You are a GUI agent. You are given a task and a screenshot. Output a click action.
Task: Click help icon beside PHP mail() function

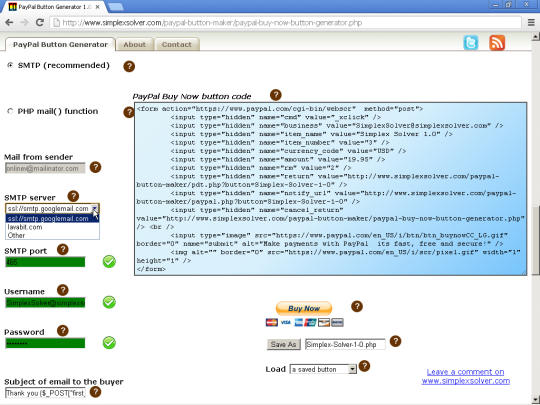tap(128, 112)
